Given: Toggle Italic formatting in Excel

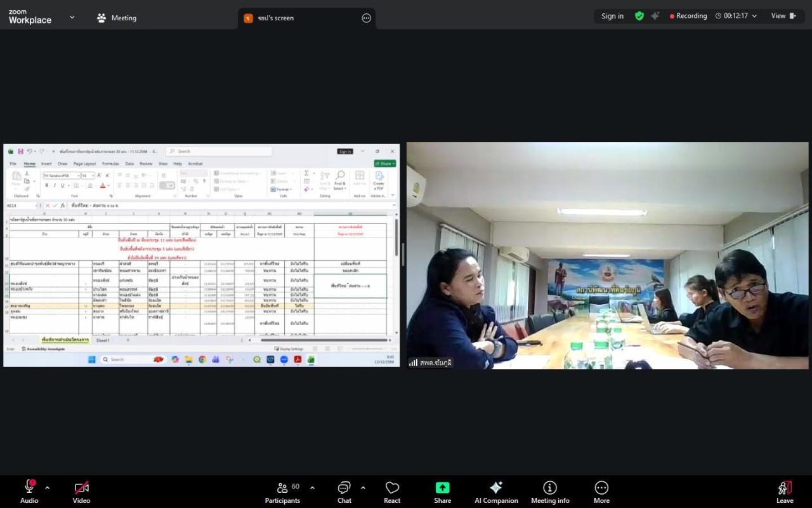Looking at the screenshot, I should [55, 185].
